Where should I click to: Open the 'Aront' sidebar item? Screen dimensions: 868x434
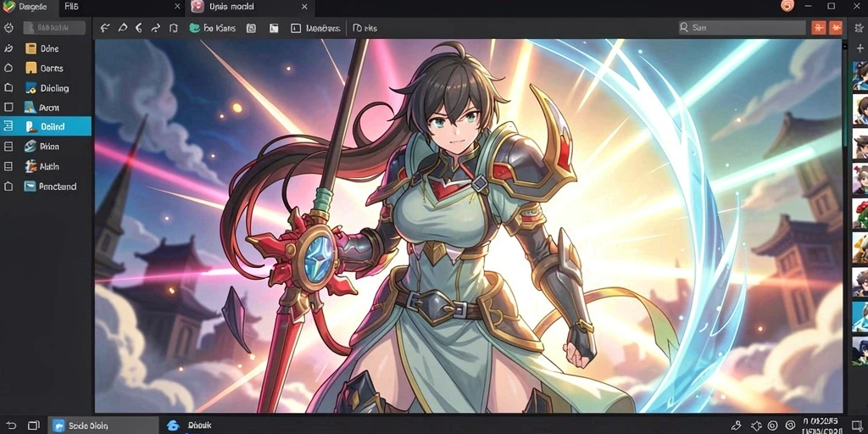pos(42,108)
